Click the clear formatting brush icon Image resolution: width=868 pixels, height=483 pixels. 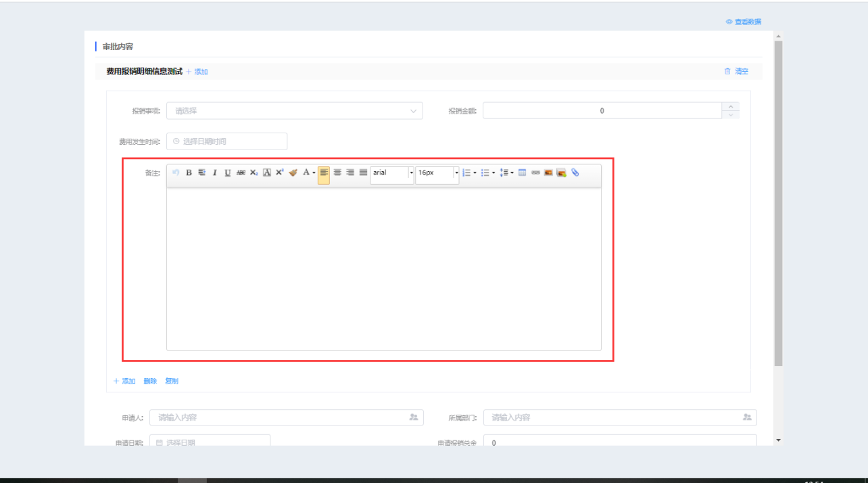click(x=293, y=172)
